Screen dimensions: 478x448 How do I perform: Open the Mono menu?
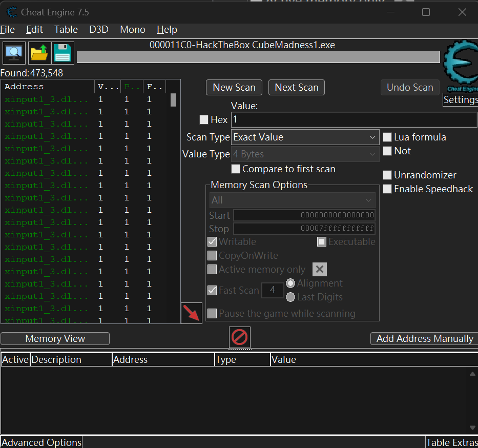(x=133, y=30)
